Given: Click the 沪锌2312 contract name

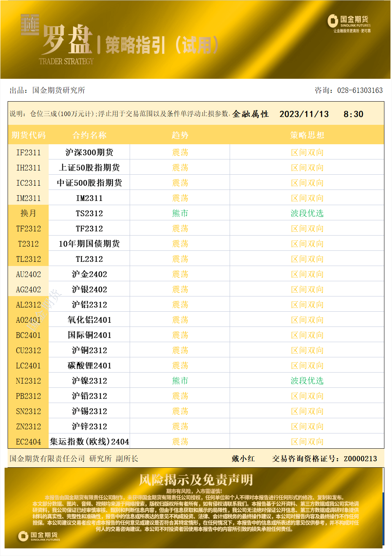Looking at the screenshot, I should [x=89, y=426].
